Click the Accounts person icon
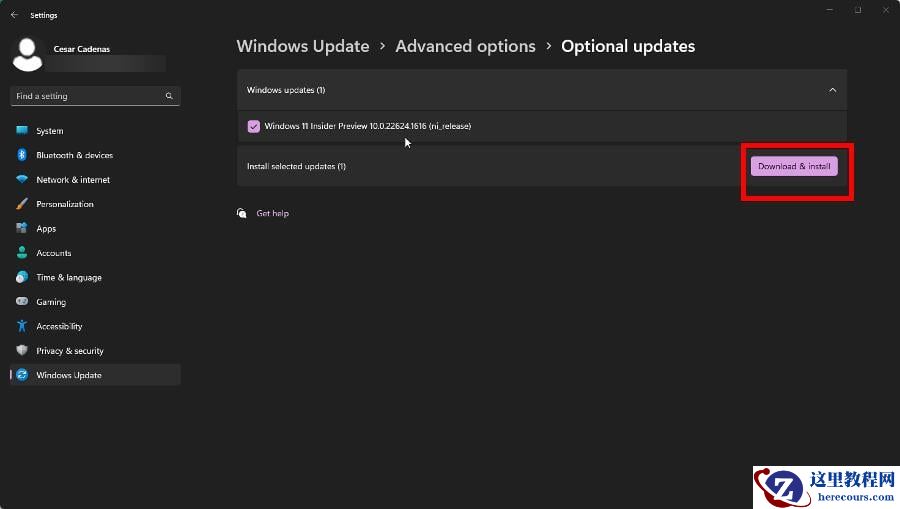The image size is (900, 509). click(21, 253)
